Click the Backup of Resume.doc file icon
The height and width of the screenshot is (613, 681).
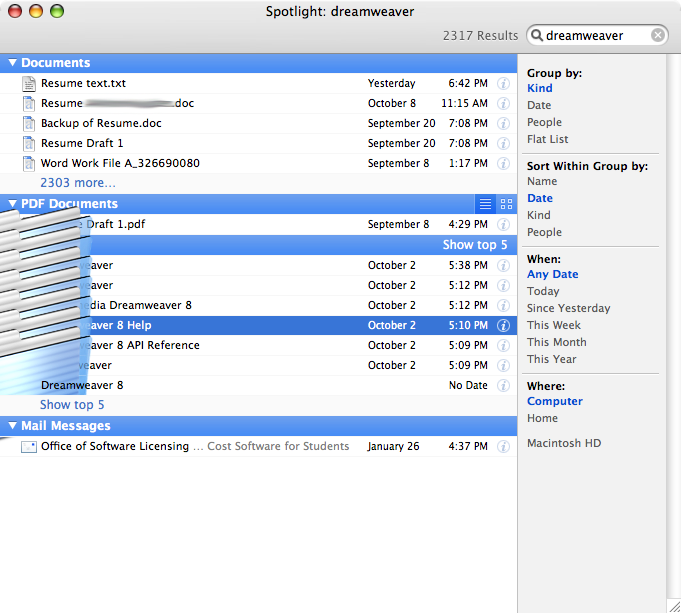[29, 123]
